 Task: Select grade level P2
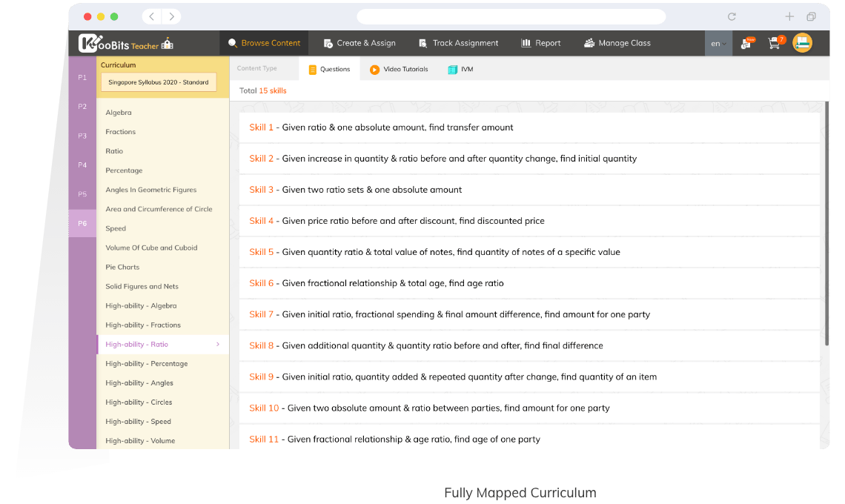pos(82,107)
